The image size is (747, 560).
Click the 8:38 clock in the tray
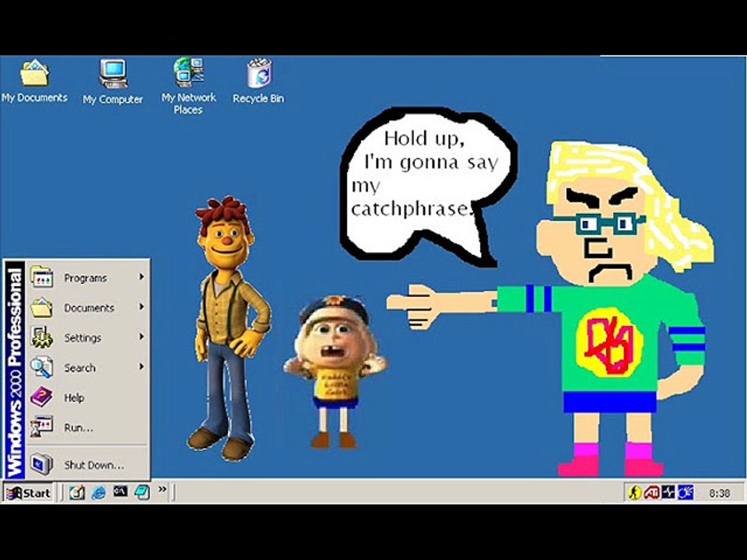(719, 493)
